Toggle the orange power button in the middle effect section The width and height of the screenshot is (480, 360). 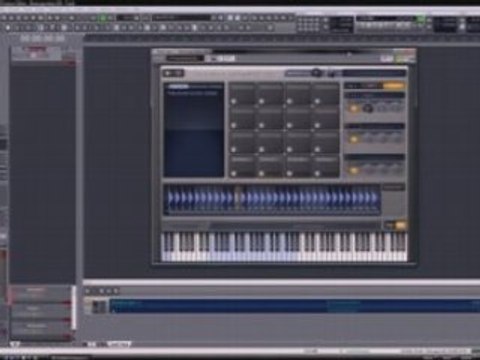[x=353, y=139]
